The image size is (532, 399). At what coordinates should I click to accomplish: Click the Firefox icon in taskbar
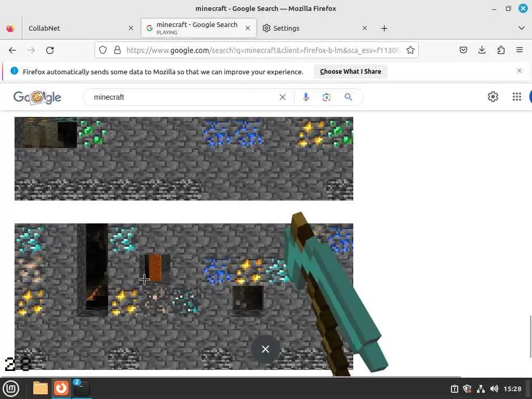[61, 388]
